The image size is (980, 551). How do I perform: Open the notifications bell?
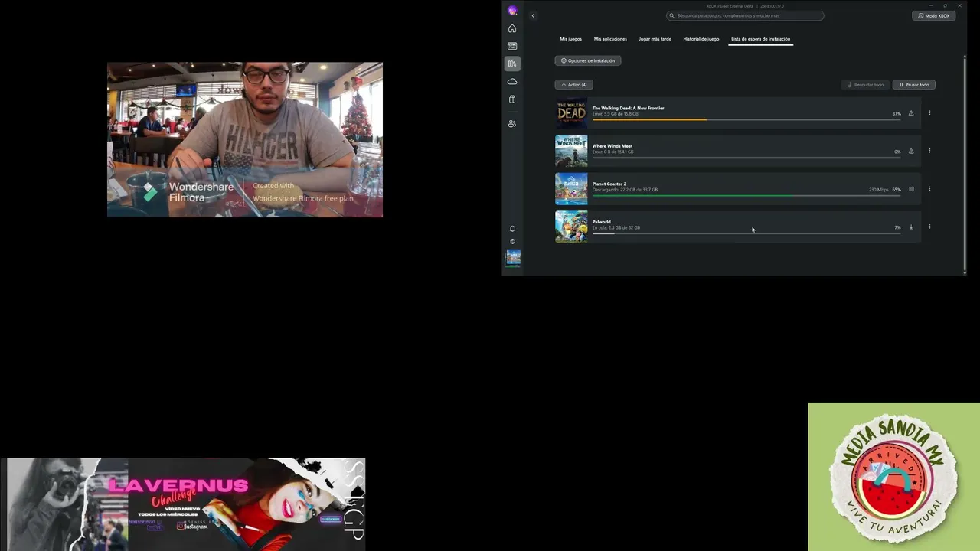point(513,229)
